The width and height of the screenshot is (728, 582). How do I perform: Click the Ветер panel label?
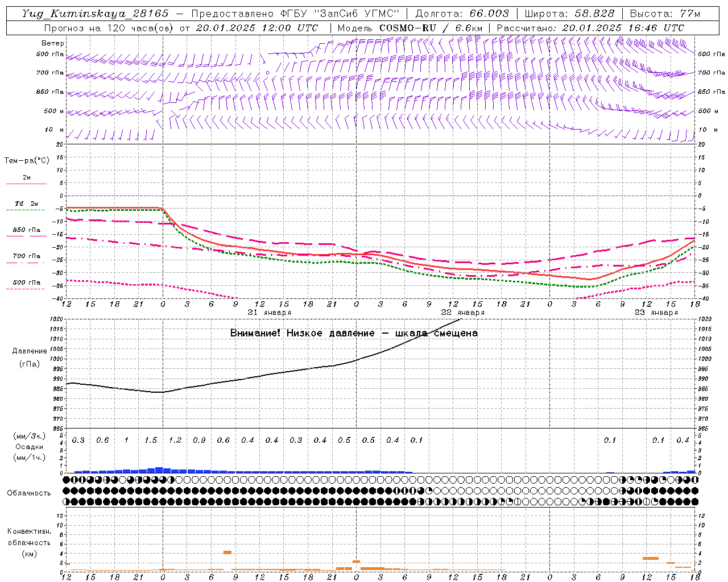point(53,43)
